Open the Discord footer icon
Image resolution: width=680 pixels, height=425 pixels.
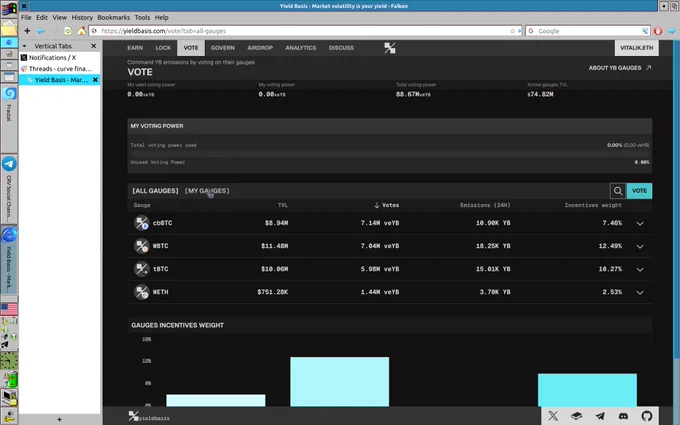pyautogui.click(x=623, y=416)
